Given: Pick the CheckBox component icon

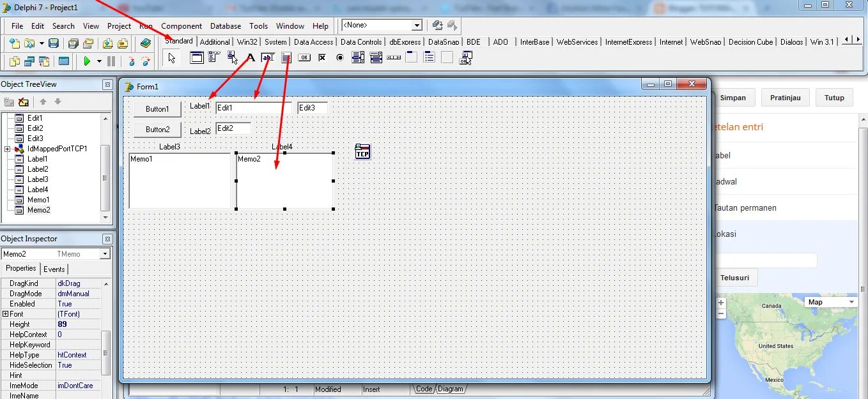Looking at the screenshot, I should pos(322,57).
